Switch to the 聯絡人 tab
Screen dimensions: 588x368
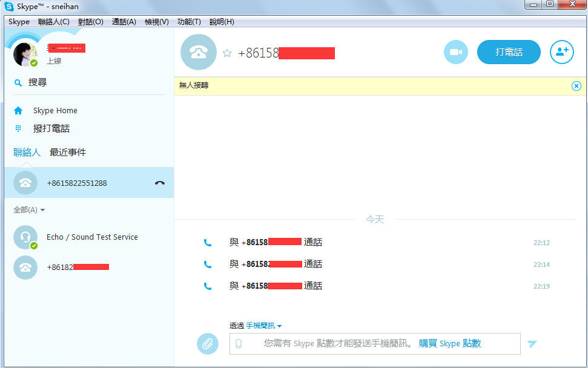click(x=27, y=152)
